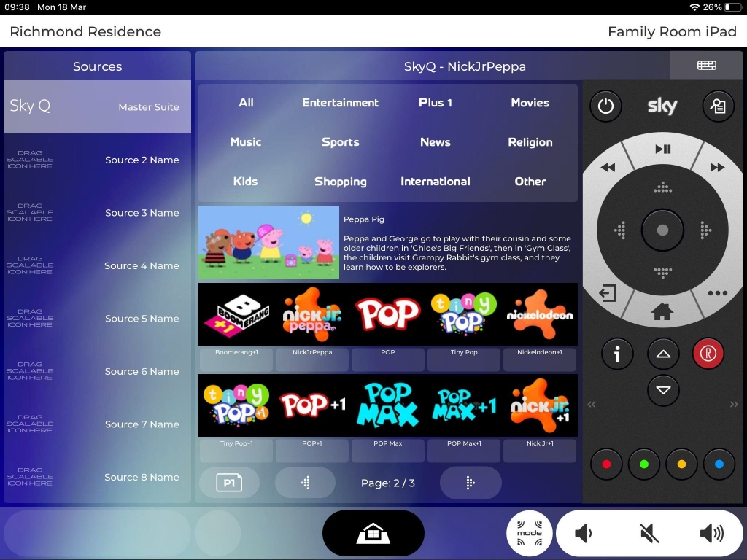Open the mode button in the bottom bar
The height and width of the screenshot is (560, 747).
pyautogui.click(x=530, y=533)
